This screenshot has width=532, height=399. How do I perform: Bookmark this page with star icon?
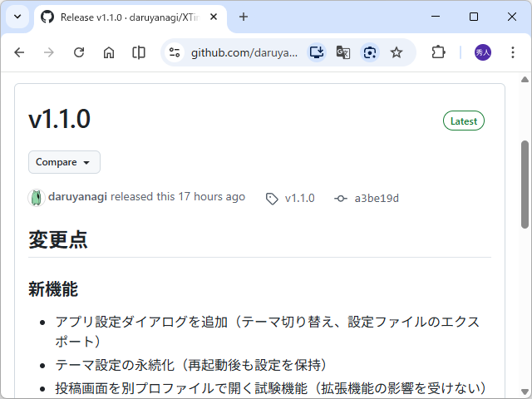click(x=396, y=52)
